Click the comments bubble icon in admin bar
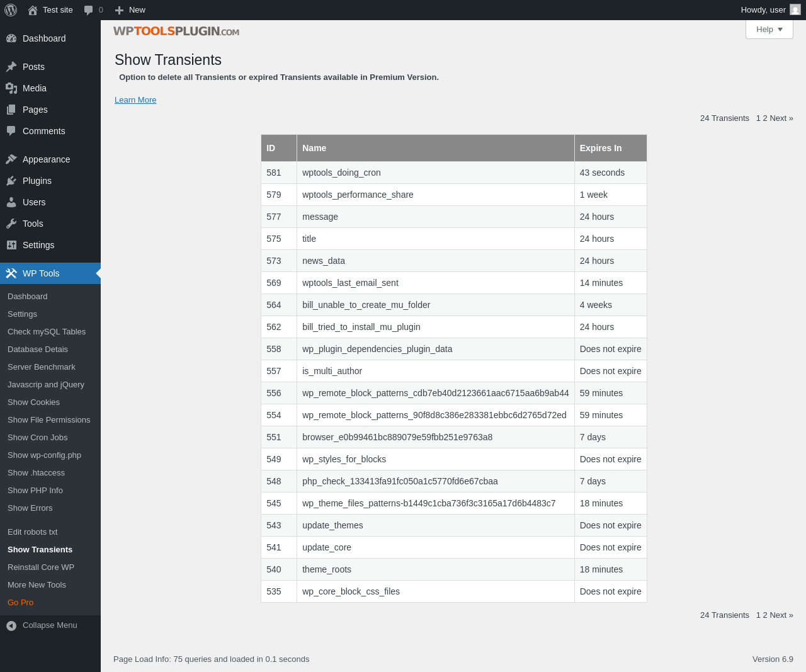 click(89, 10)
